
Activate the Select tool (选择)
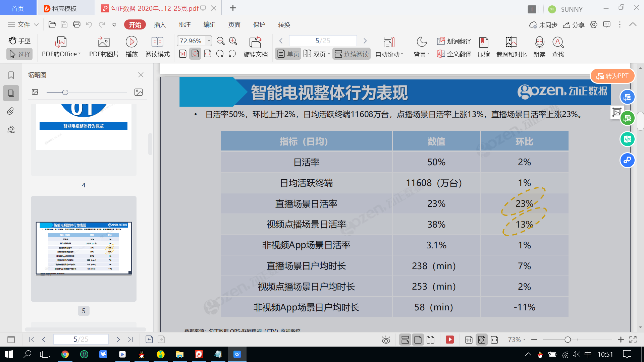pyautogui.click(x=19, y=54)
